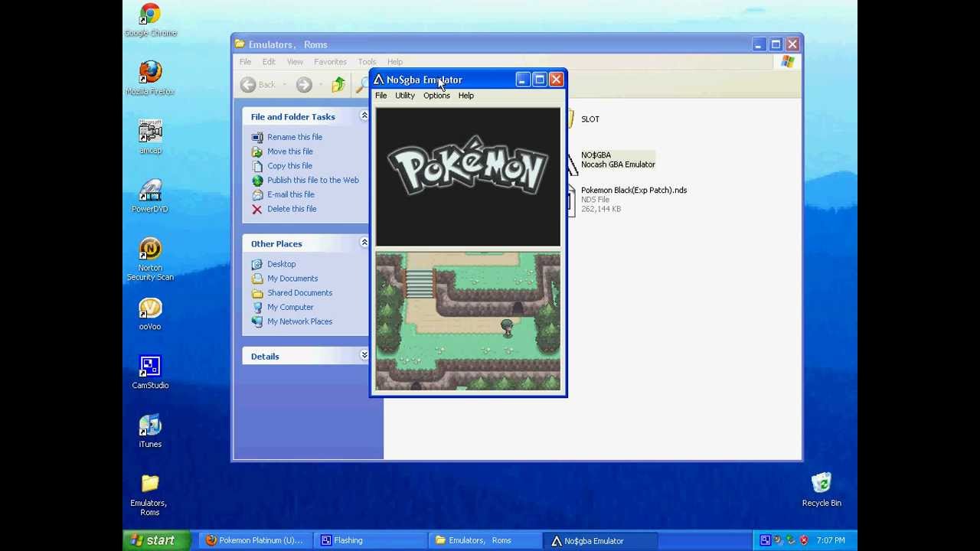Open the Explorer window's View menu
This screenshot has height=551, width=980.
point(295,62)
